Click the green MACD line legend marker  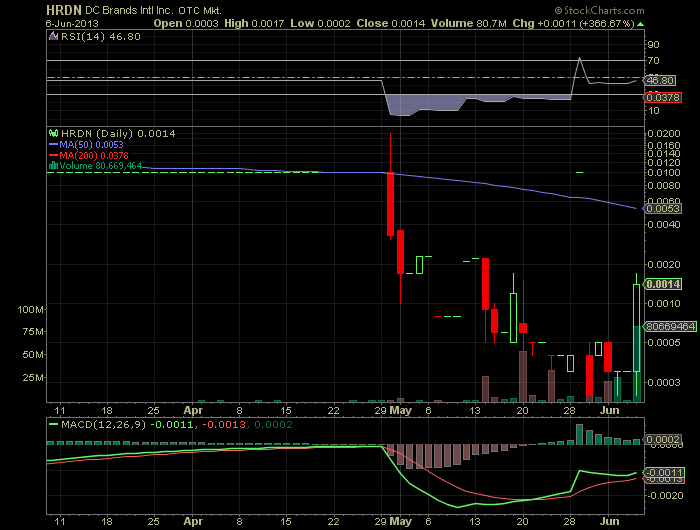[x=53, y=425]
